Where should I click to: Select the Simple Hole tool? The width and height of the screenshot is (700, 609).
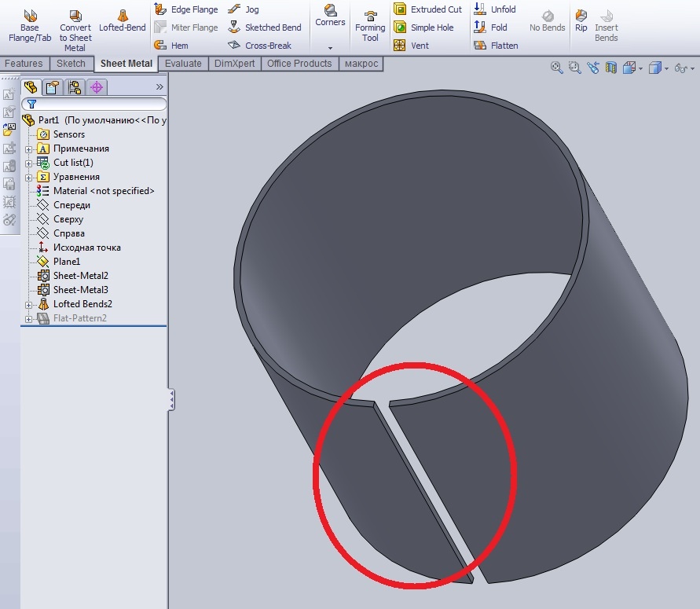pos(423,28)
